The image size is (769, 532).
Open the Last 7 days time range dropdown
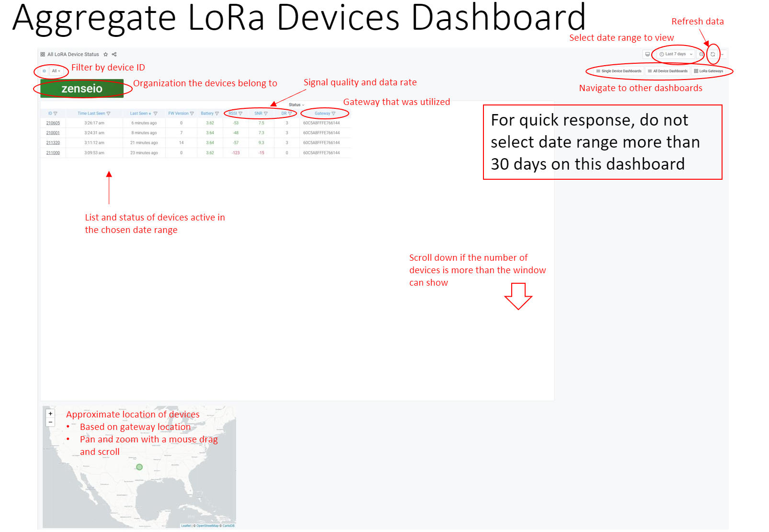(676, 54)
